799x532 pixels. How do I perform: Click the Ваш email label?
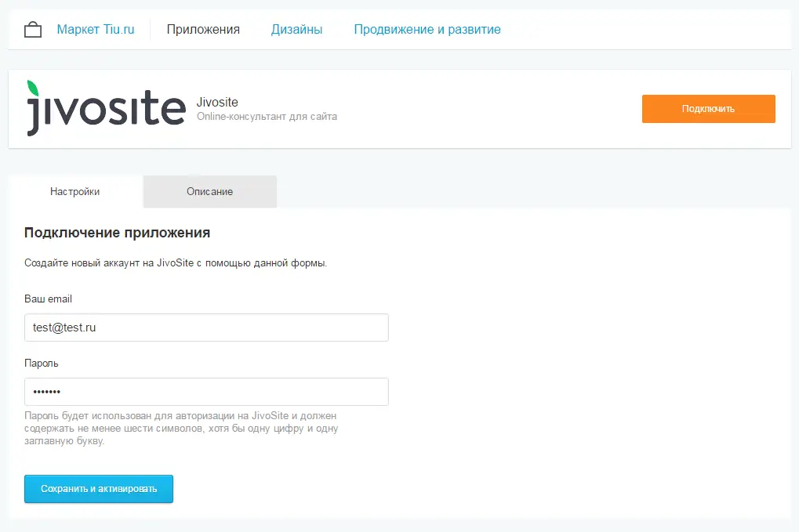tap(48, 299)
